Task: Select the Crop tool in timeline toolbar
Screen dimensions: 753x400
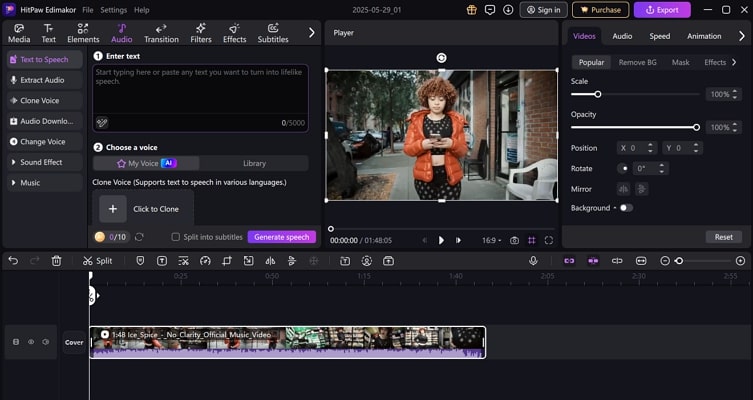Action: tap(227, 261)
